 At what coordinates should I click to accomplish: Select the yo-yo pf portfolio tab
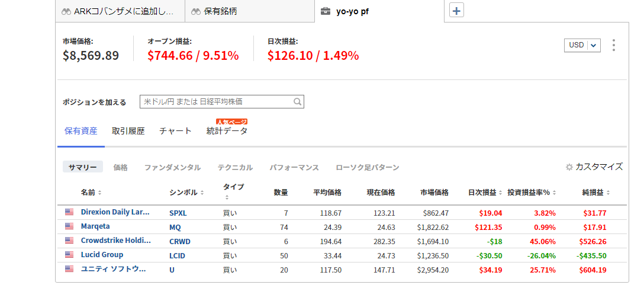pos(379,11)
